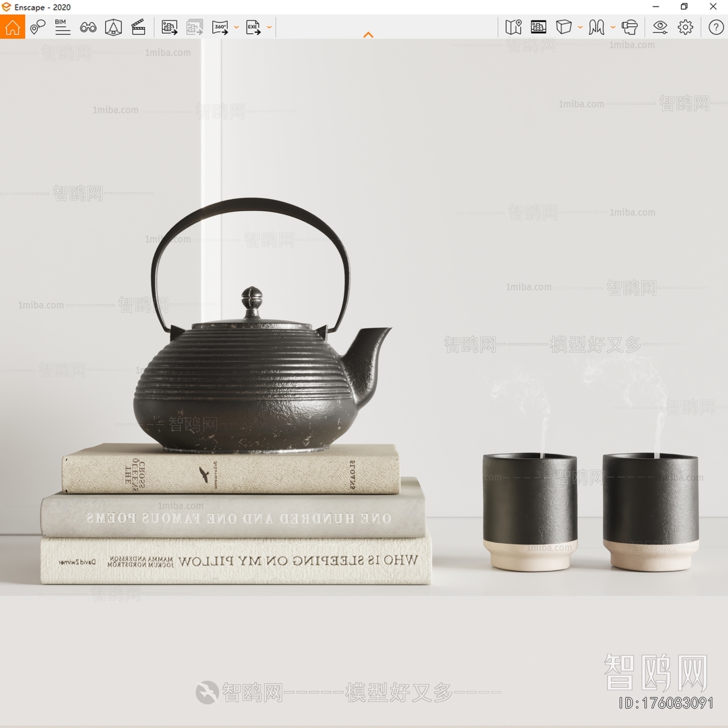The height and width of the screenshot is (728, 728).
Task: Close the Enscape window
Action: [x=713, y=7]
